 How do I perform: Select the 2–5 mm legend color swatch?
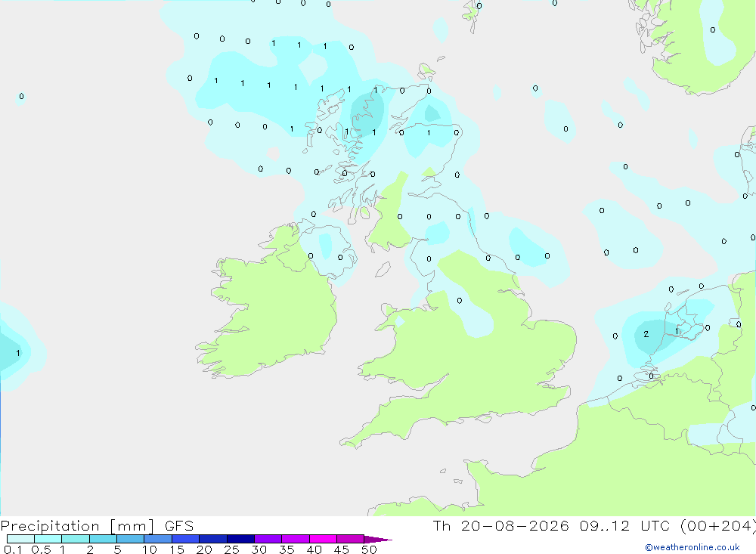[103, 539]
